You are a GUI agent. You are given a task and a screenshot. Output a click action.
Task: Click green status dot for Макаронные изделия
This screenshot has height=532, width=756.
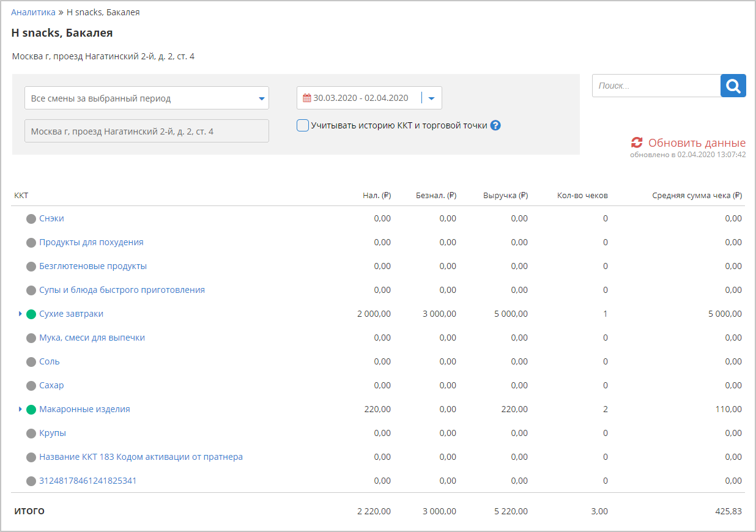pos(31,410)
